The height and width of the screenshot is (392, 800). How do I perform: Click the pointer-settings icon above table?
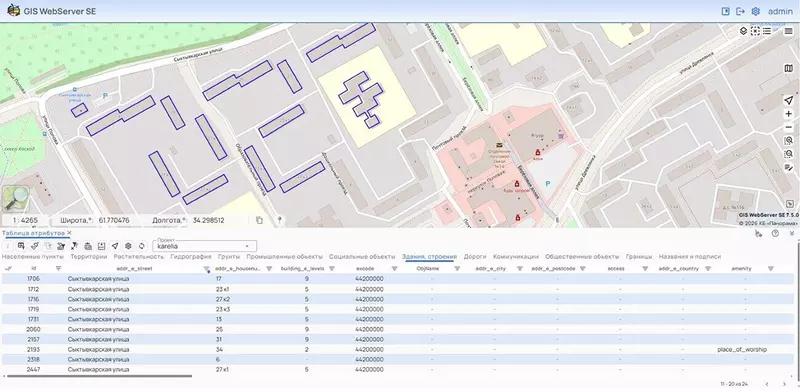(758, 233)
